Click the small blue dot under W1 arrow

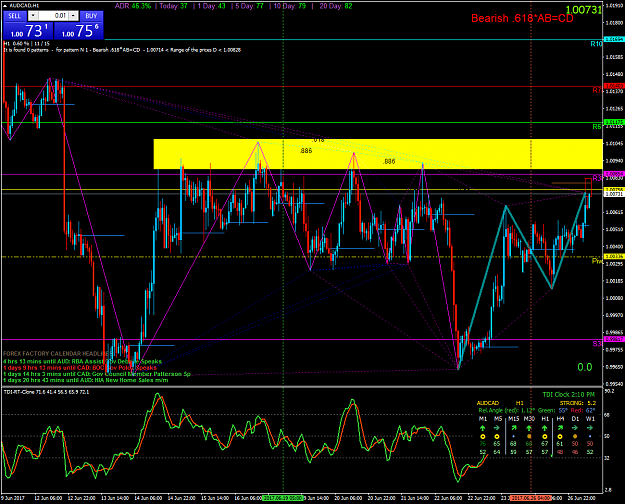[x=590, y=437]
